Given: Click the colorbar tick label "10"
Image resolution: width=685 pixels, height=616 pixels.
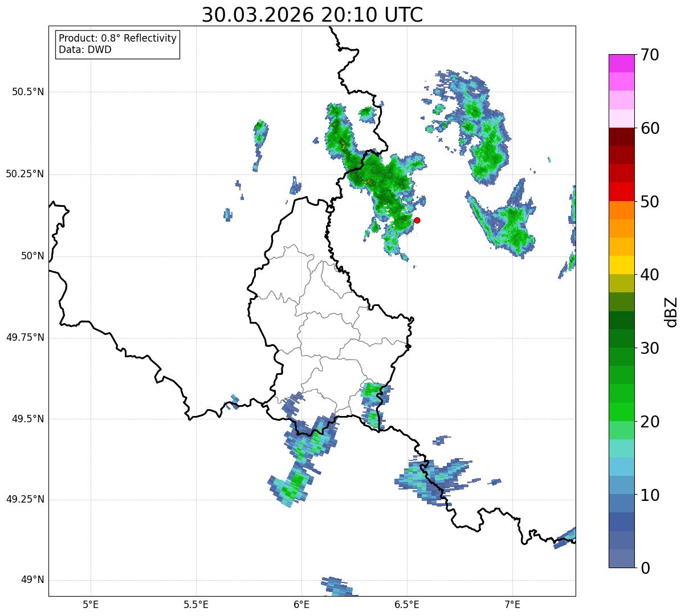Looking at the screenshot, I should (x=650, y=495).
